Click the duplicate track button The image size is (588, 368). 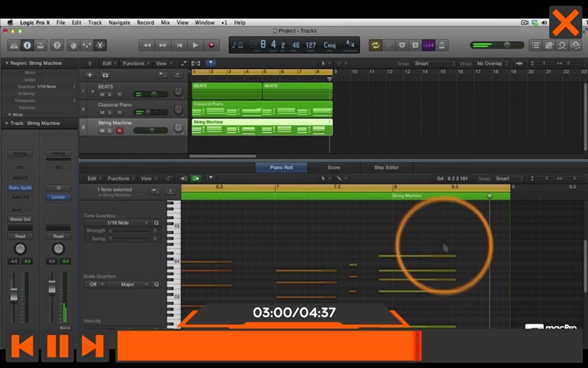point(105,75)
